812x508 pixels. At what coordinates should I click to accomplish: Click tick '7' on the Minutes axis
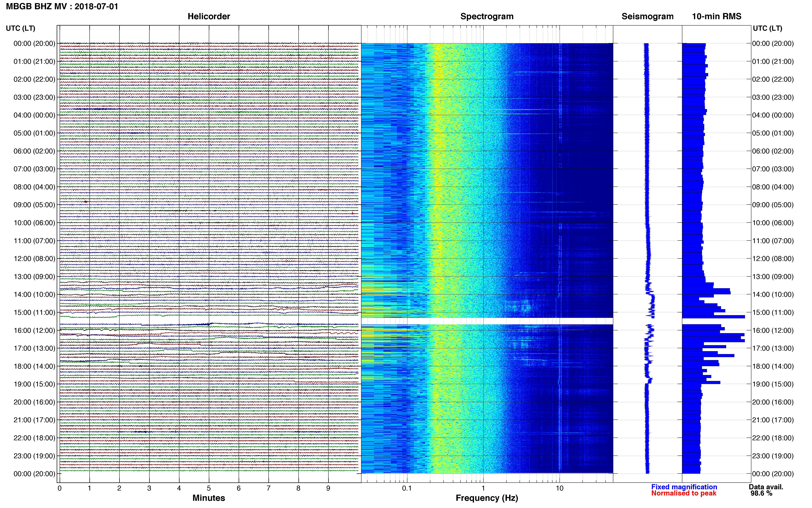coord(269,488)
